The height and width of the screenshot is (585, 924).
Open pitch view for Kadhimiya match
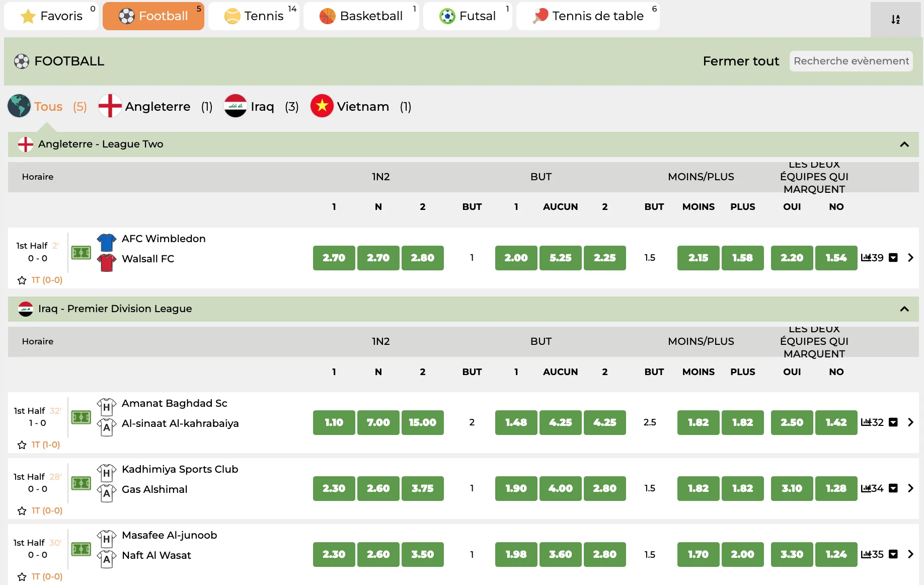pyautogui.click(x=81, y=483)
